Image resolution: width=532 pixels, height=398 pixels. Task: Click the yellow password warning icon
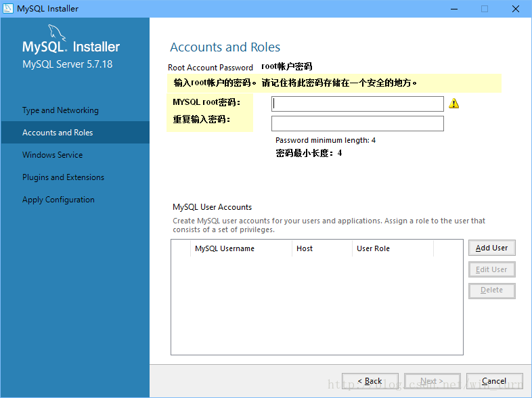pyautogui.click(x=453, y=104)
